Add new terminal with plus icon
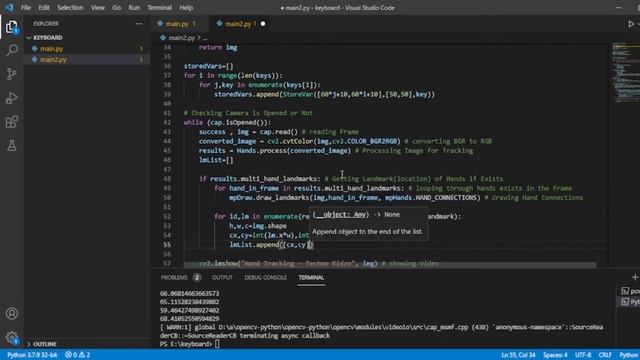Image resolution: width=640 pixels, height=360 pixels. click(635, 277)
